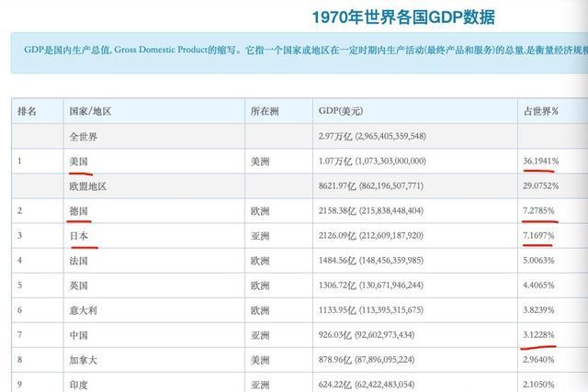588x392 pixels.
Task: Click rank number 1 in the table
Action: click(x=19, y=162)
